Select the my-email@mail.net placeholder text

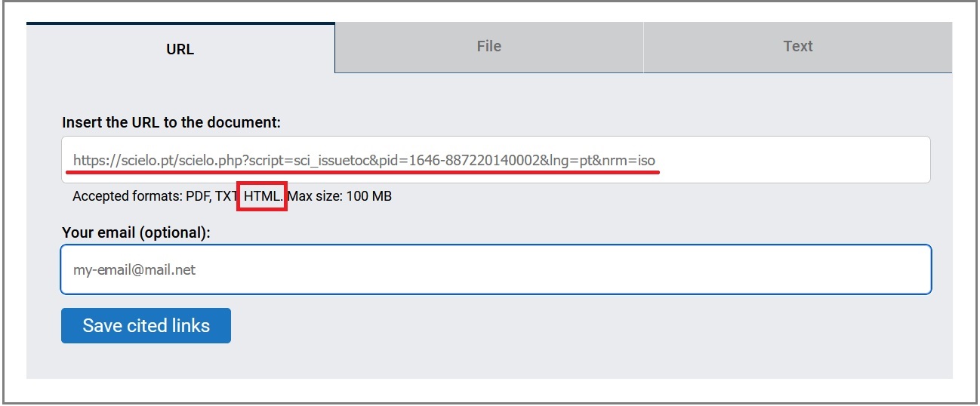134,269
